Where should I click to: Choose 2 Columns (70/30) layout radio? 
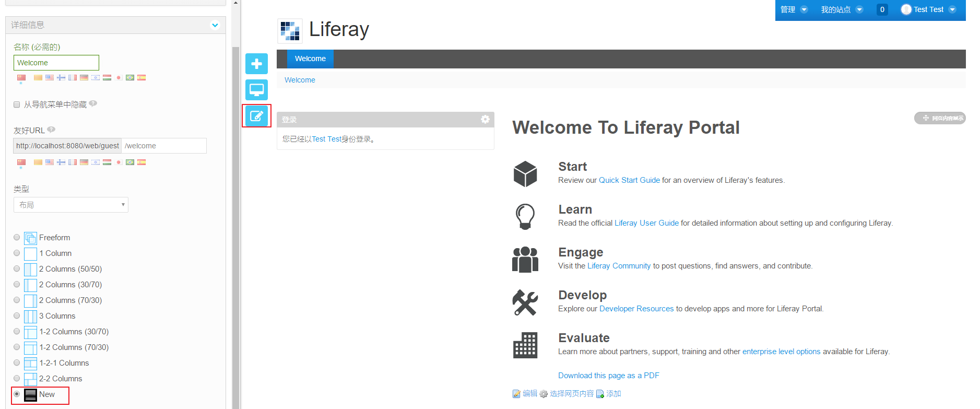[17, 300]
